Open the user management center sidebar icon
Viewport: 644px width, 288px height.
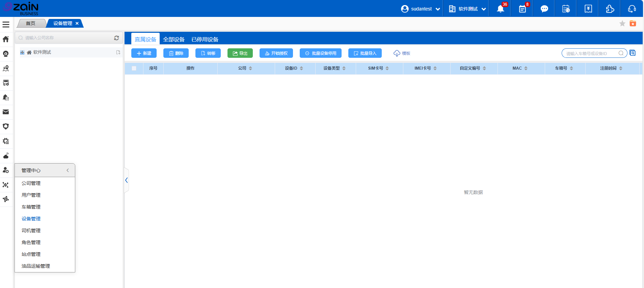point(6,170)
